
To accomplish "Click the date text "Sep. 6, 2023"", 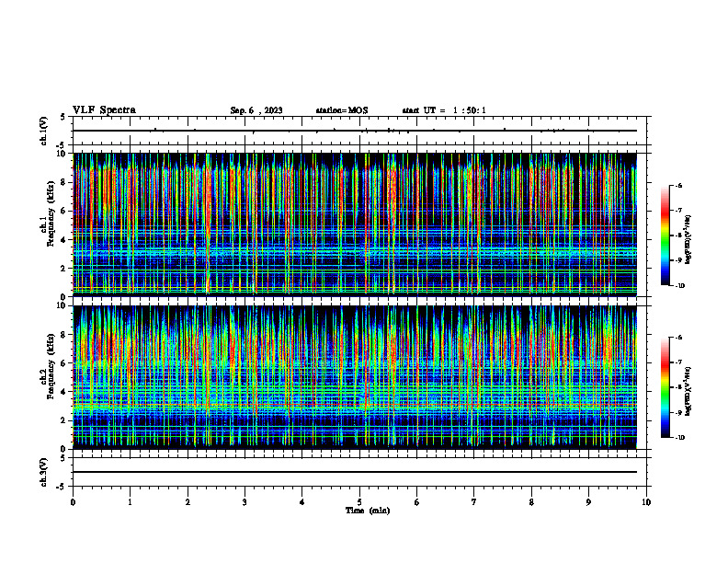I will click(256, 110).
